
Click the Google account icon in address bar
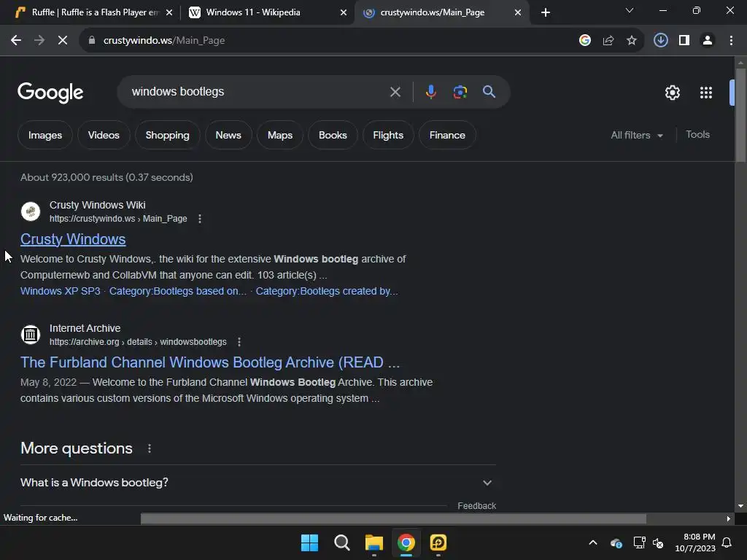584,41
